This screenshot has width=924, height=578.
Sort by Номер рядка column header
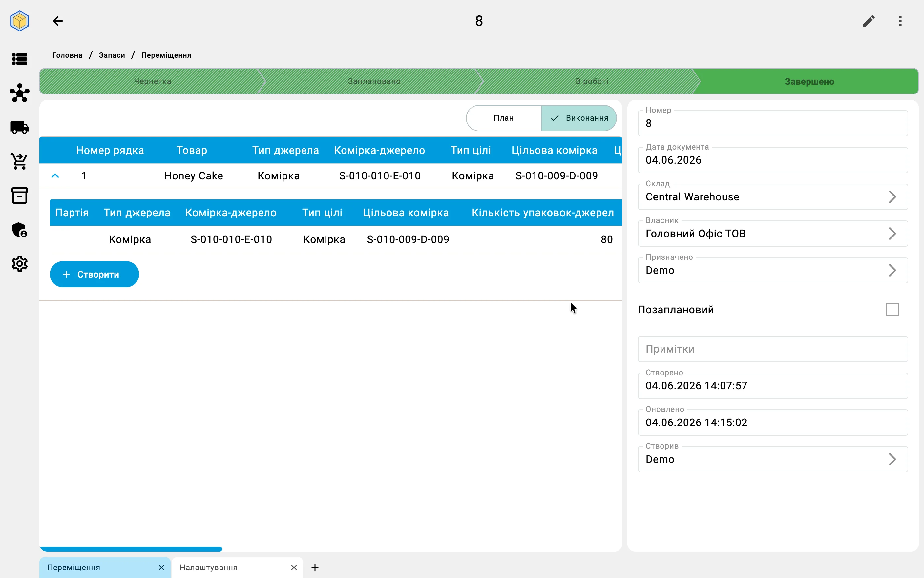(110, 150)
